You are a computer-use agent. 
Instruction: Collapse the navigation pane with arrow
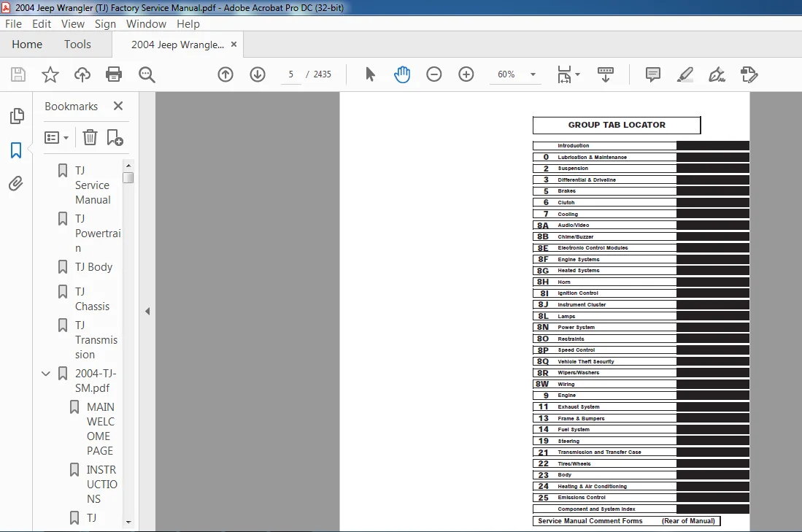147,311
